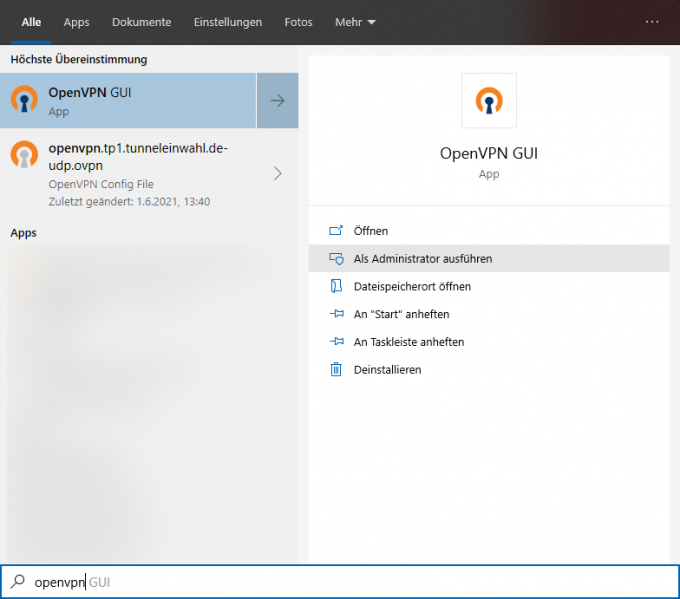Click the administrator shield icon
Image resolution: width=680 pixels, height=599 pixels.
(336, 259)
